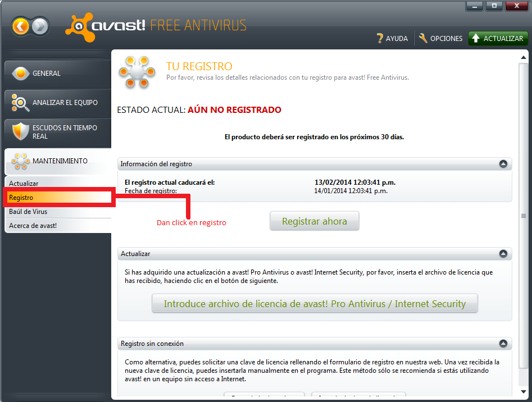Click the shield icon for real-time shields
This screenshot has height=402, width=532.
[x=20, y=131]
